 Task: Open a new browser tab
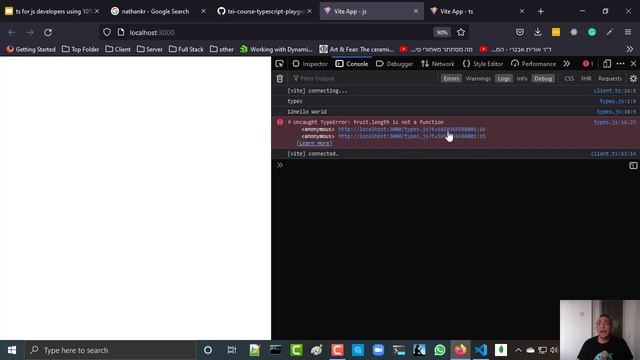pos(541,11)
